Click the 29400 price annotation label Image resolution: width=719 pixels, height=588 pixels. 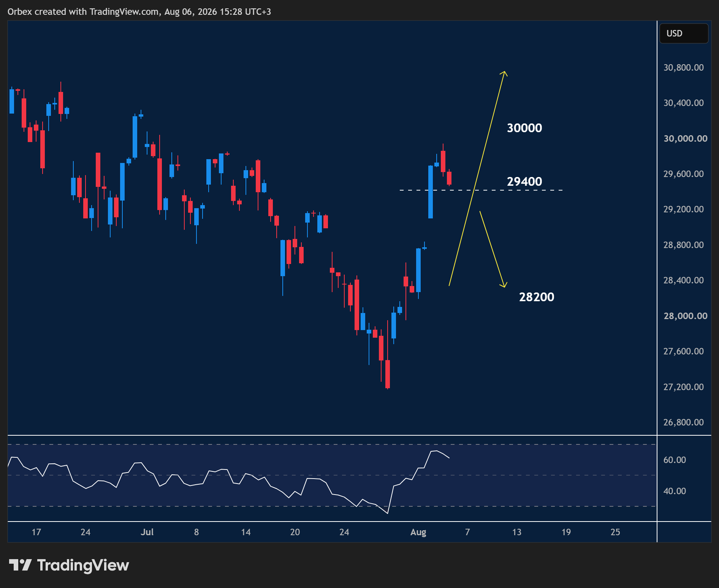click(x=524, y=182)
